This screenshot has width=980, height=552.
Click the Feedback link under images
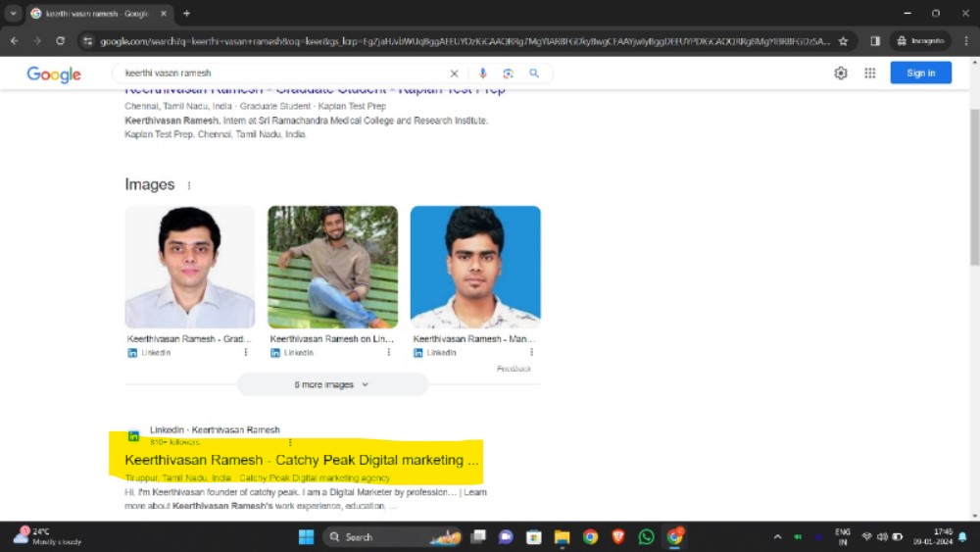(x=514, y=369)
